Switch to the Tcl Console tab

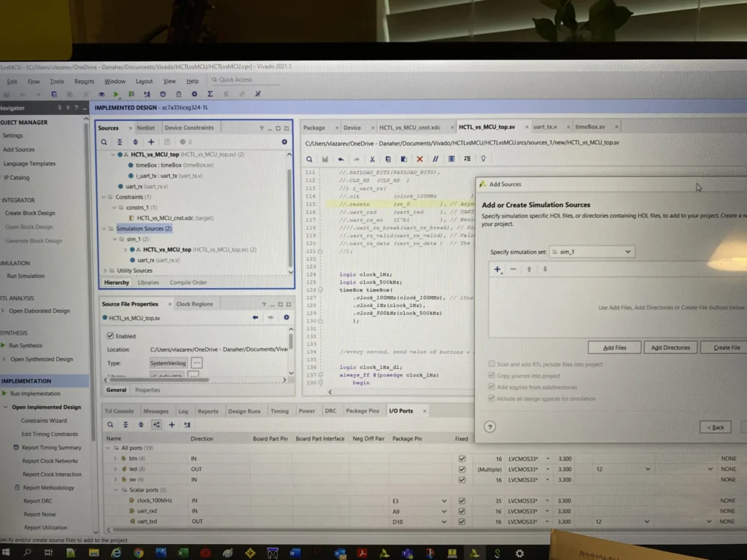(119, 411)
